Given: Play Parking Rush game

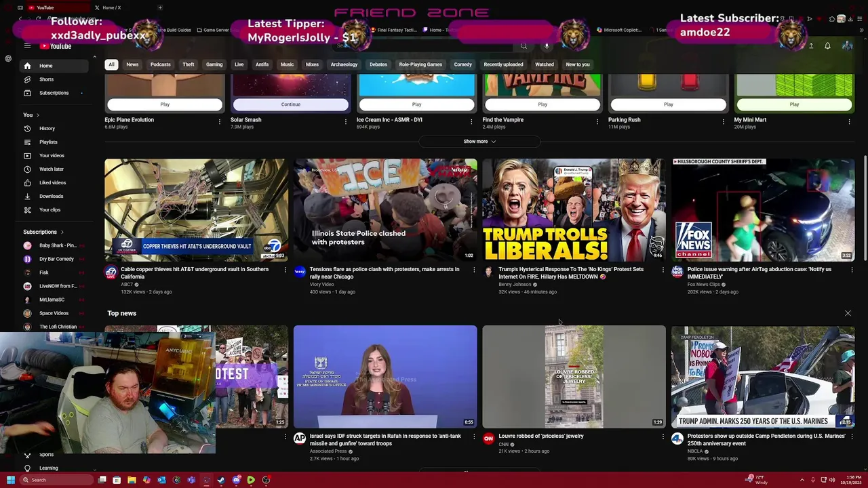Looking at the screenshot, I should click(x=669, y=104).
